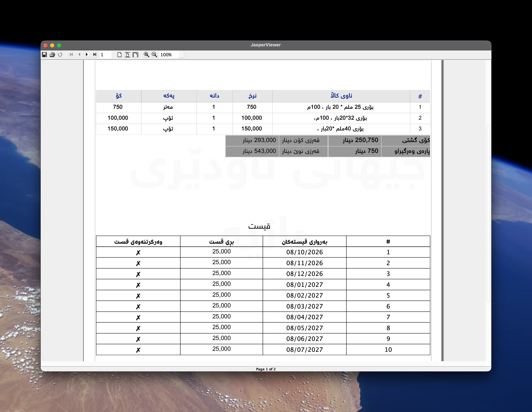Click the item name containing "32*20"
Screen dimensions: 532x412
click(340, 118)
